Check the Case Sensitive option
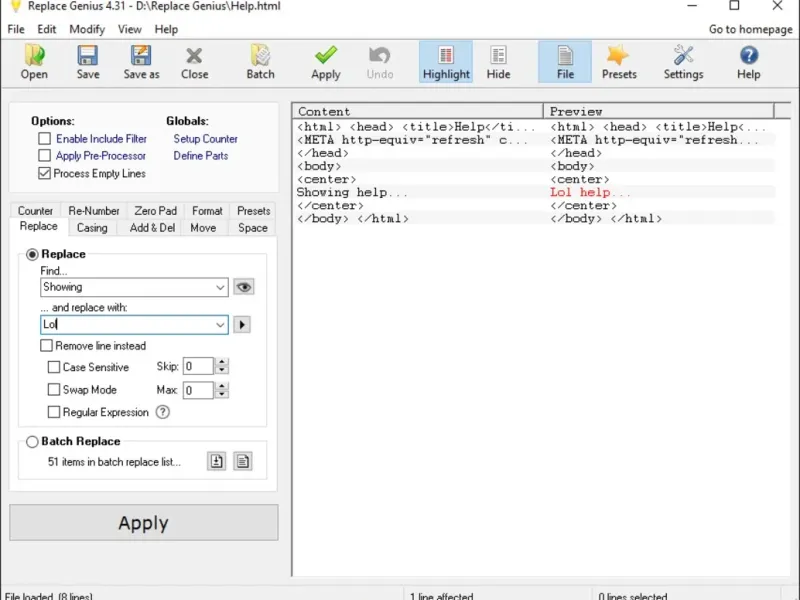 (54, 367)
